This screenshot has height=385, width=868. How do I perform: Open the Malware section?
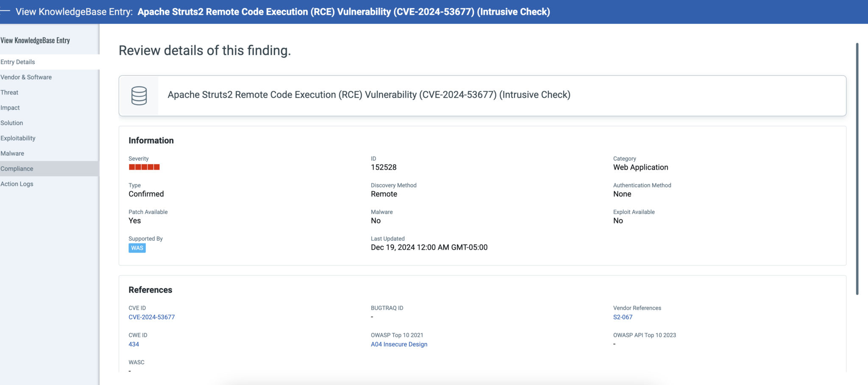point(12,153)
